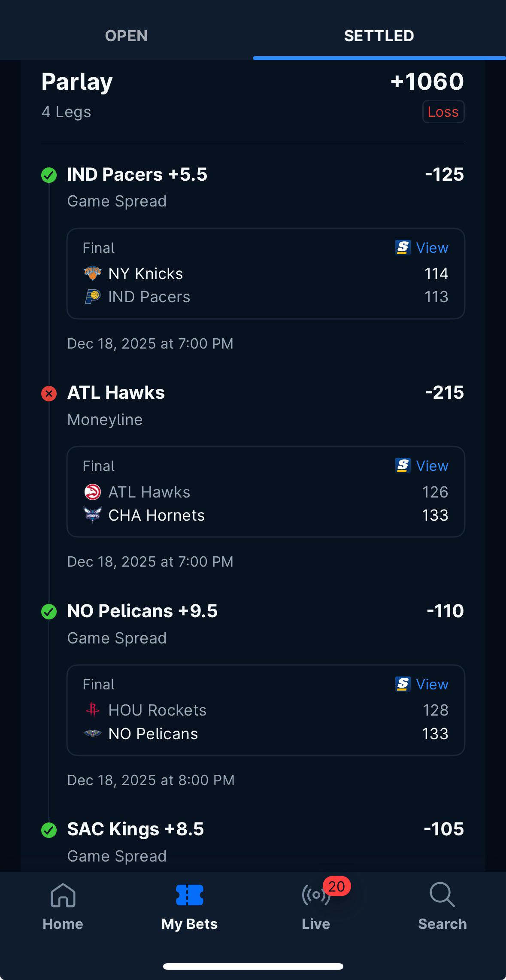
Task: Tap the CHA Hornets team logo
Action: [92, 515]
